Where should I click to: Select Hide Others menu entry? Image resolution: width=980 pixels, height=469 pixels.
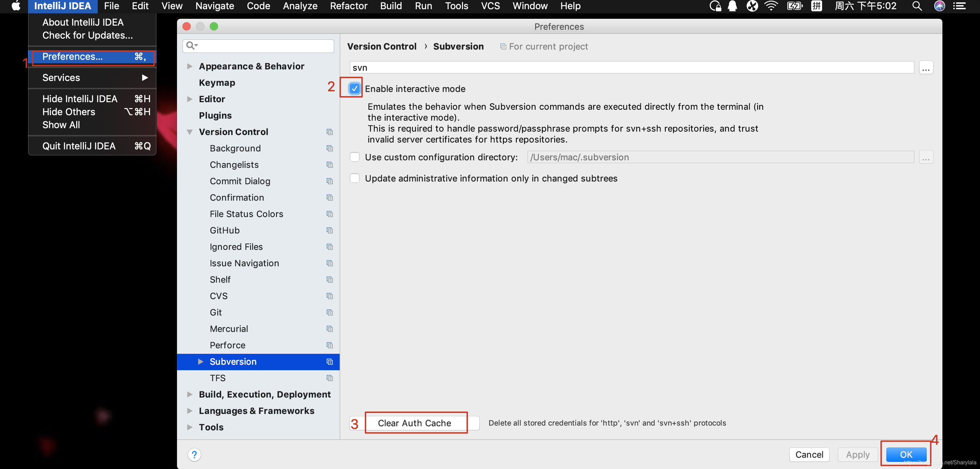tap(93, 111)
